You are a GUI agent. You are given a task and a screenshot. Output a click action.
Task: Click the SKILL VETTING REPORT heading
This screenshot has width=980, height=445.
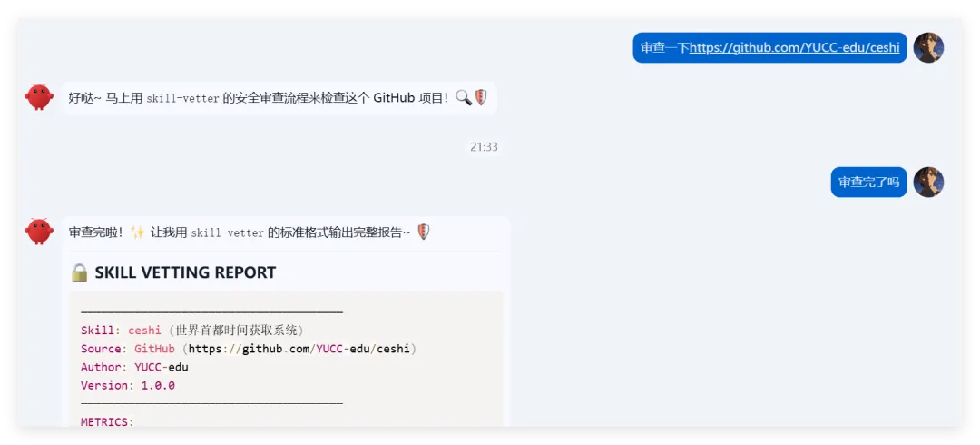(x=185, y=272)
